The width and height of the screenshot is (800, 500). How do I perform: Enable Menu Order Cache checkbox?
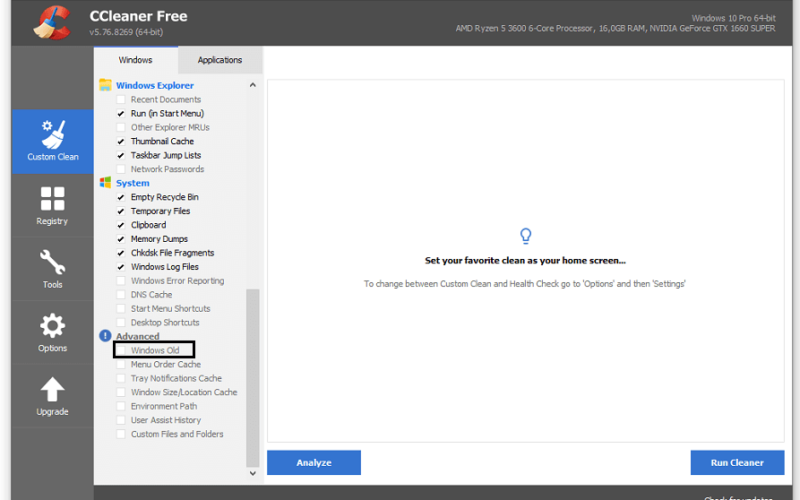click(x=121, y=364)
